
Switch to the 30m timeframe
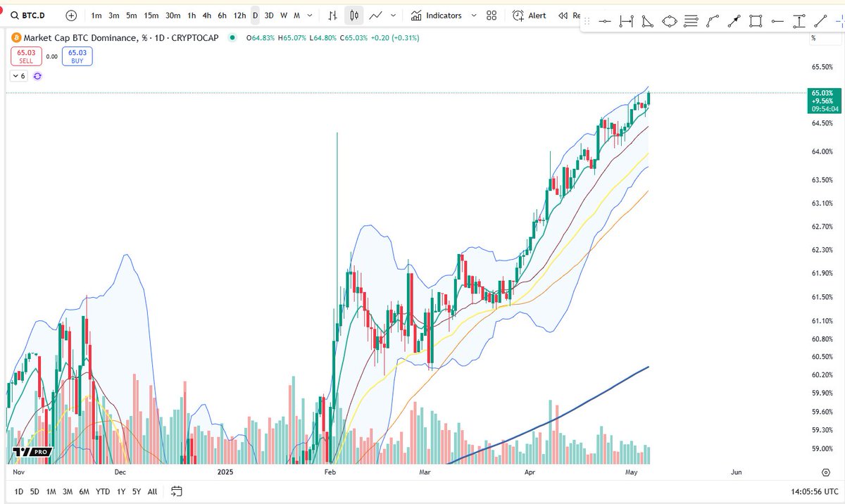(x=173, y=15)
